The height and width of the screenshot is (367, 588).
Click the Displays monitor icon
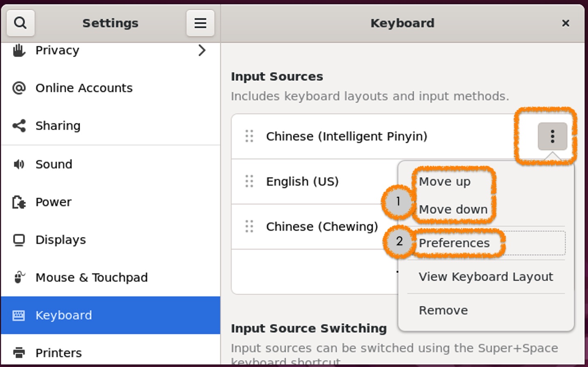click(x=19, y=240)
